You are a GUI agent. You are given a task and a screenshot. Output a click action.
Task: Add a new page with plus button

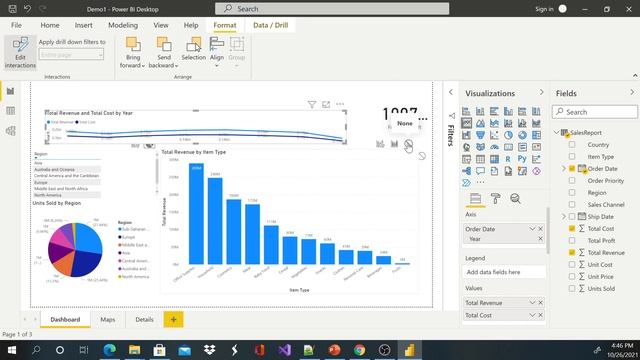(x=173, y=320)
